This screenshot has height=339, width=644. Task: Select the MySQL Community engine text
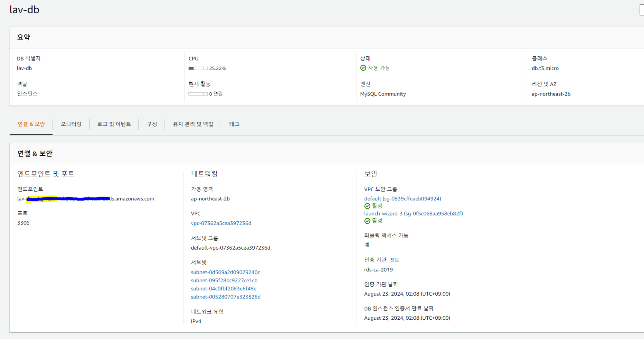pos(383,94)
